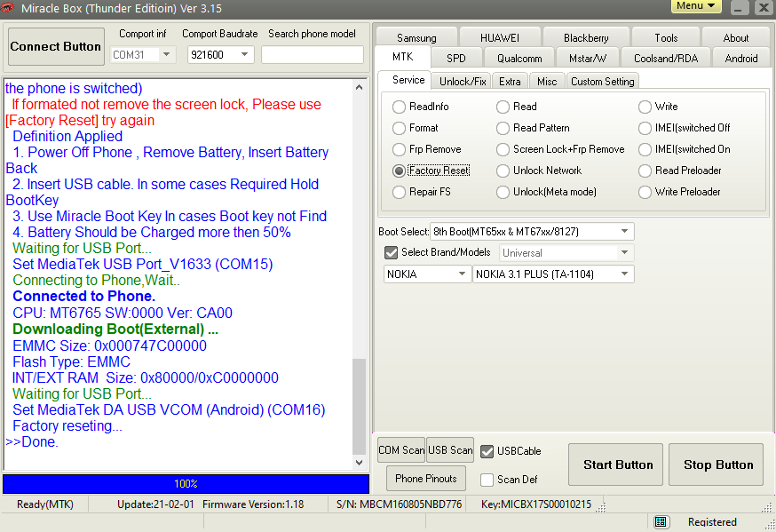Click the COM Scan button

tap(401, 450)
